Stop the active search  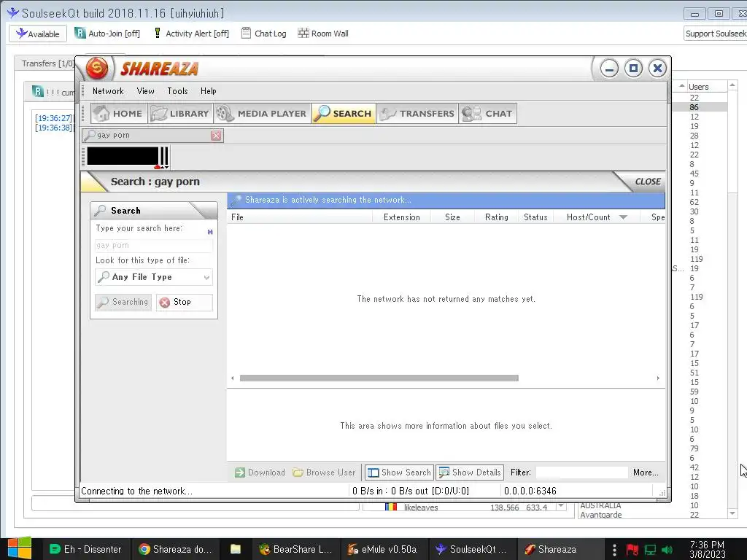pyautogui.click(x=184, y=302)
